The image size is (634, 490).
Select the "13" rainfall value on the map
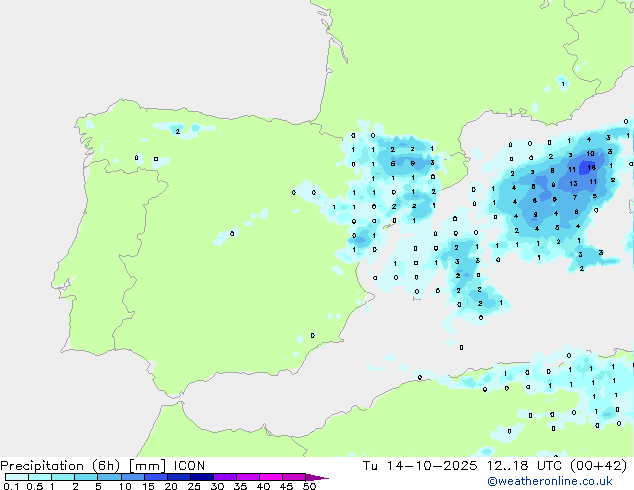(x=573, y=184)
